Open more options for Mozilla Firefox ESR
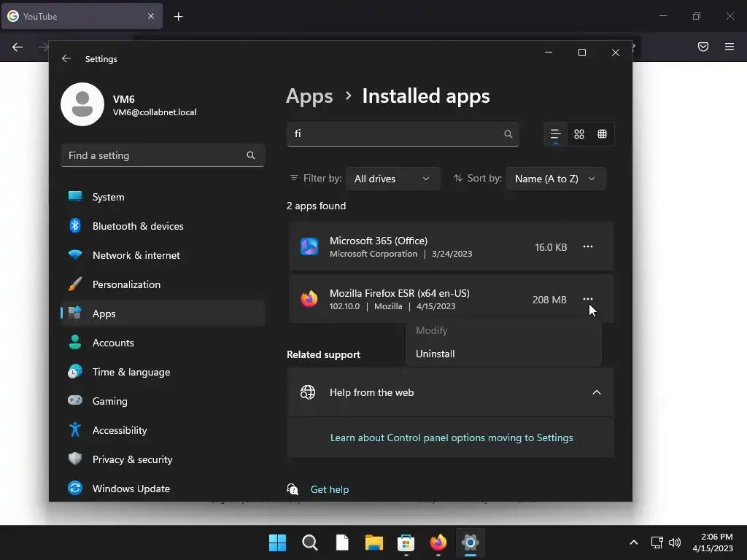The image size is (747, 560). click(588, 299)
